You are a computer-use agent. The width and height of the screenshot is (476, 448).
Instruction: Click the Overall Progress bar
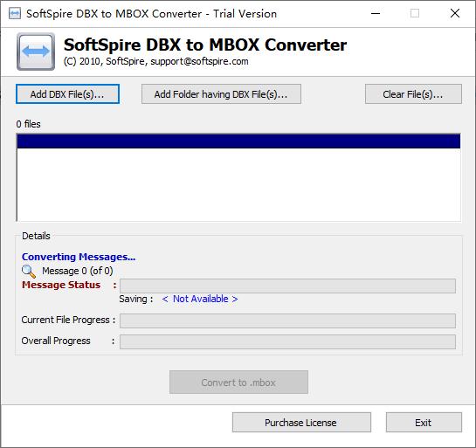[x=287, y=341]
